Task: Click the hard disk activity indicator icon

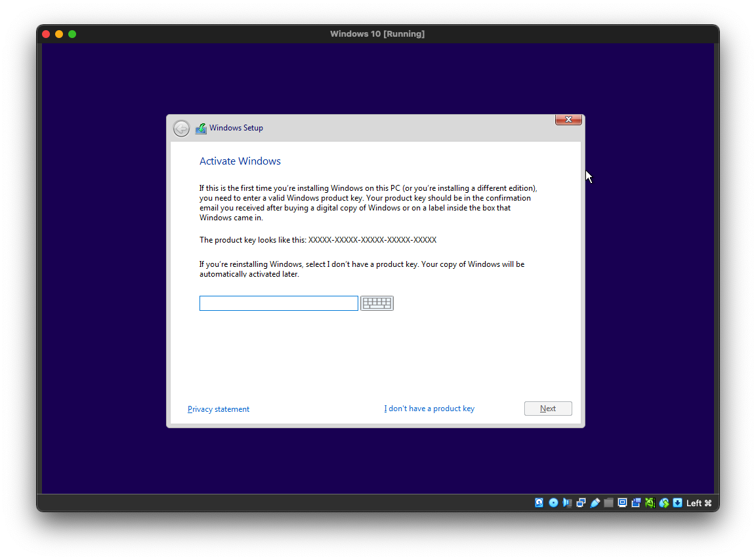Action: pos(539,503)
